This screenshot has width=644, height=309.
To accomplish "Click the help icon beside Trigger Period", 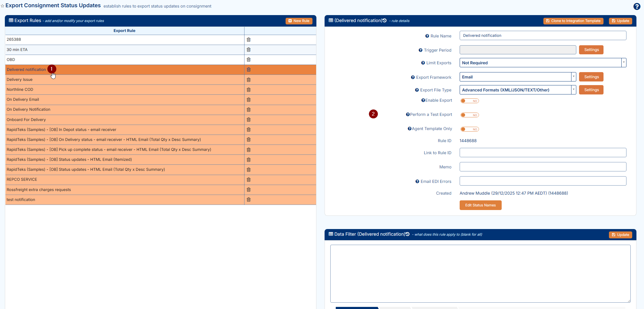I will point(420,50).
